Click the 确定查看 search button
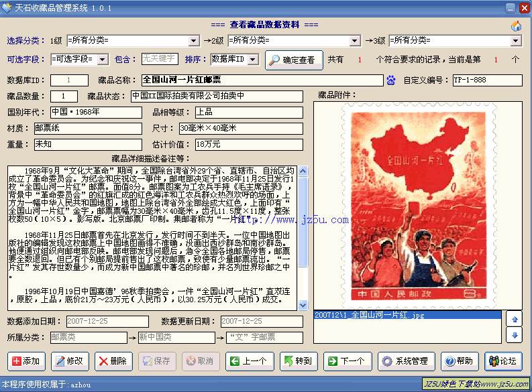Screen dimensions: 532x392 (x=294, y=60)
